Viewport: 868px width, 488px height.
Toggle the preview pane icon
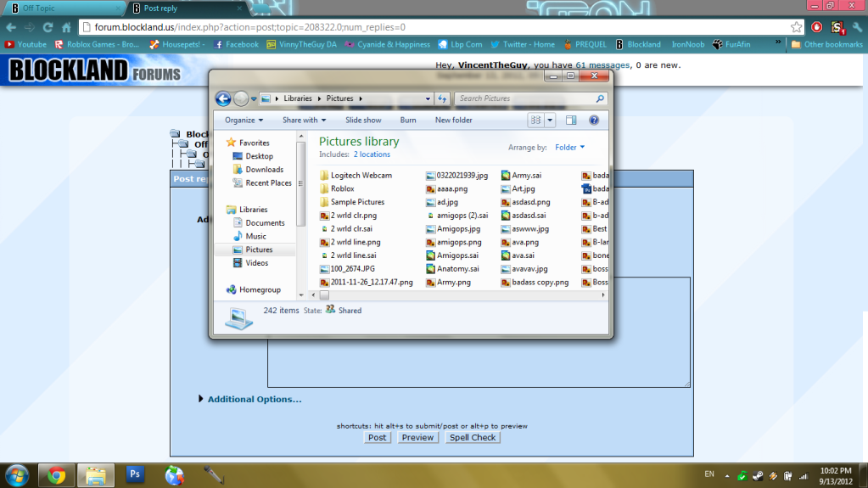coord(571,121)
